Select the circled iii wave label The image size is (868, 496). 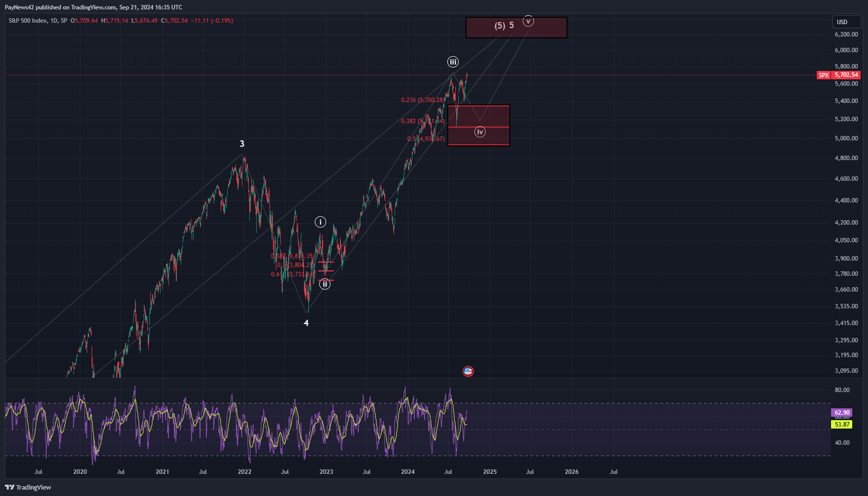click(x=453, y=62)
